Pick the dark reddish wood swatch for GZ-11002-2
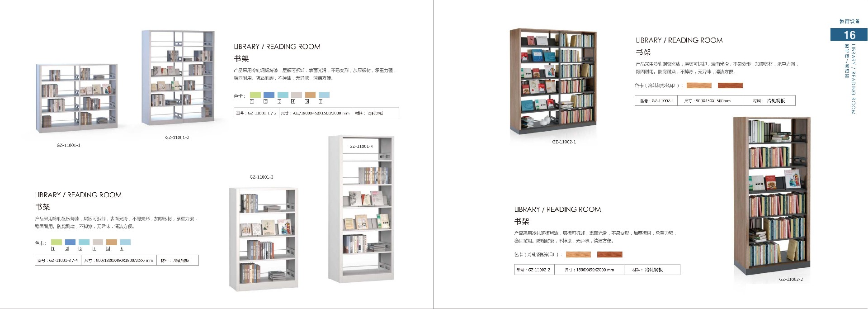The image size is (868, 309). 609,255
